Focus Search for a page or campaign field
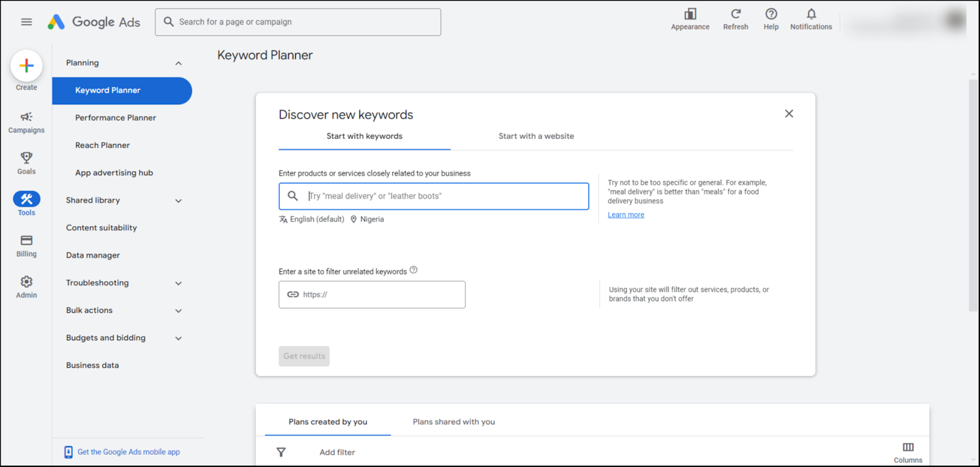Screen dimensions: 980x467 [x=298, y=22]
